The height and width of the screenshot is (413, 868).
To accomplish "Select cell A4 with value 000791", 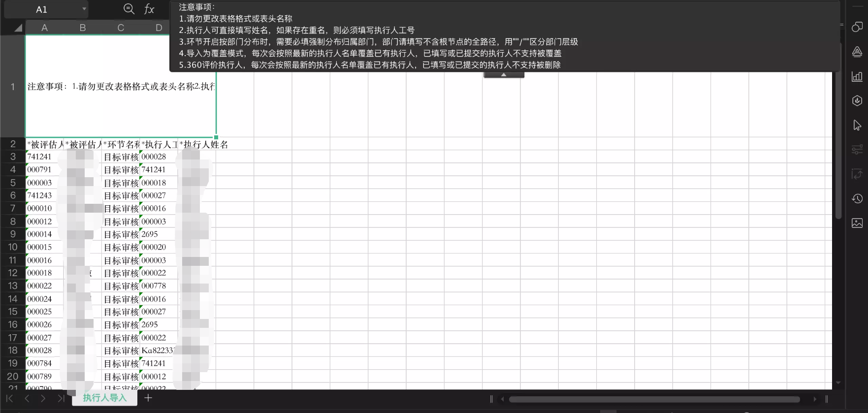I will pos(45,170).
